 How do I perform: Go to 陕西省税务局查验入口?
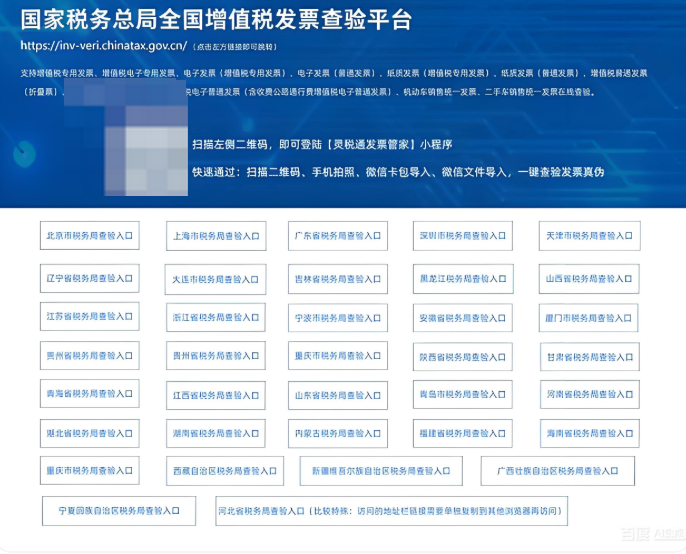tap(463, 357)
